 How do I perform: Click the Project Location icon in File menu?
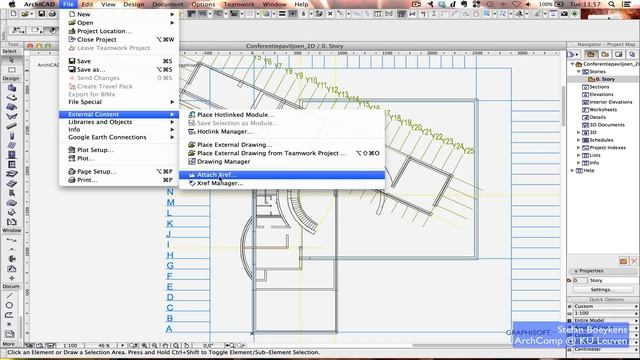pos(72,31)
